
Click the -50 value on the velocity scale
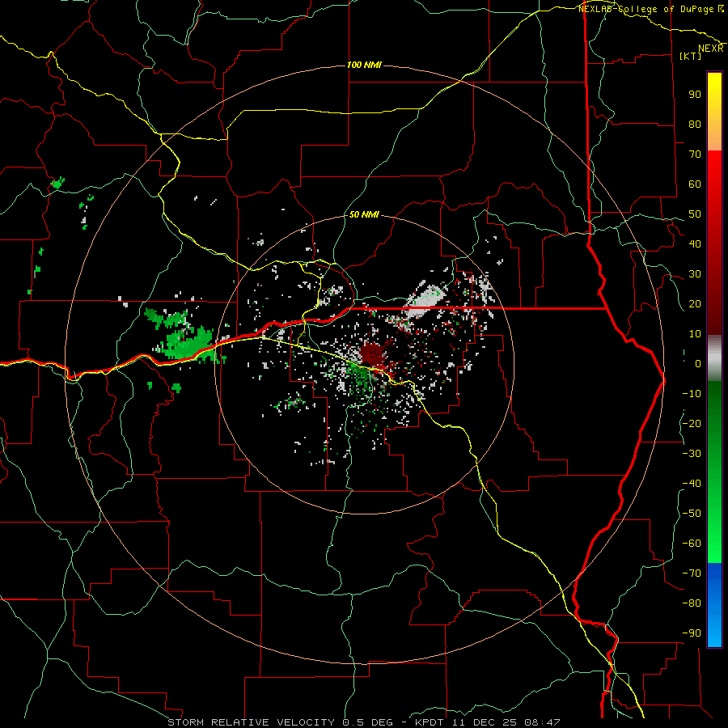(692, 514)
